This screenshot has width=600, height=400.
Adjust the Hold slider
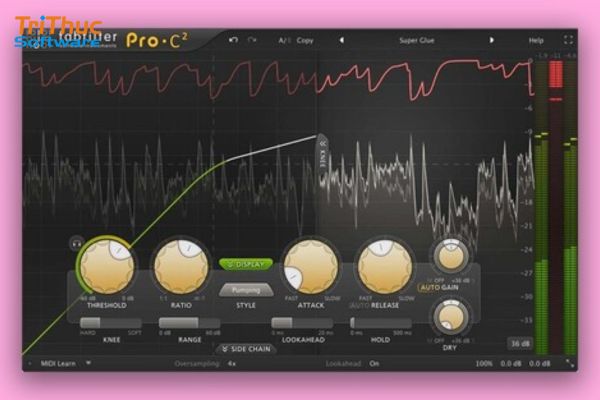381,323
